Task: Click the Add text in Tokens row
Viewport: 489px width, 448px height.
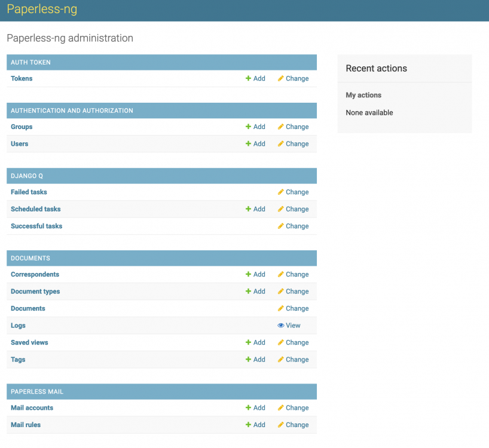Action: [x=259, y=78]
